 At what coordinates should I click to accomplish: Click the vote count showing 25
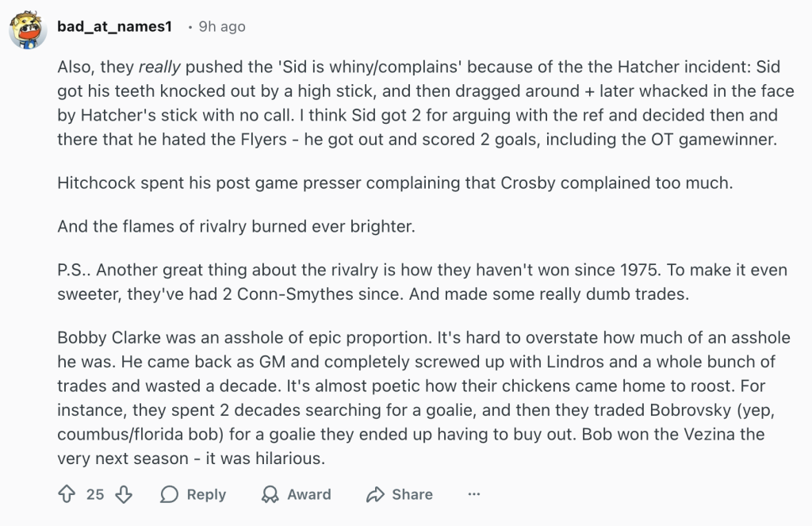tap(95, 494)
